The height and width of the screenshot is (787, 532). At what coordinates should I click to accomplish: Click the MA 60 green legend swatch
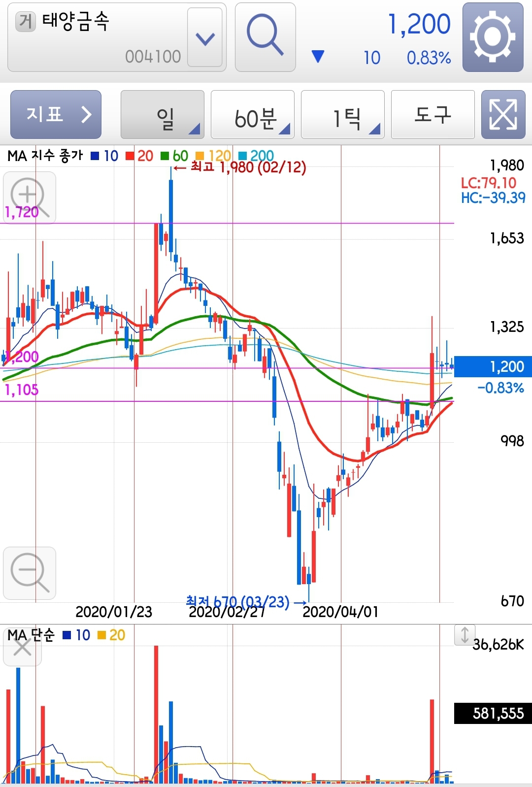165,156
